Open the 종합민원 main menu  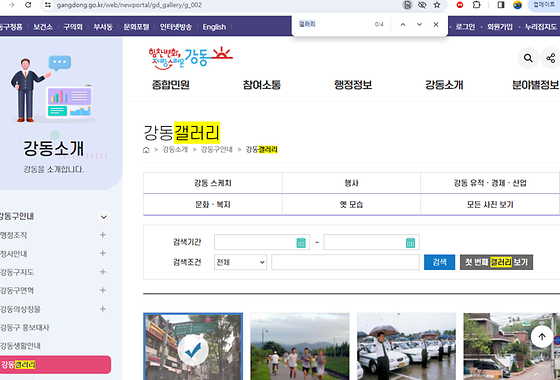(x=171, y=85)
